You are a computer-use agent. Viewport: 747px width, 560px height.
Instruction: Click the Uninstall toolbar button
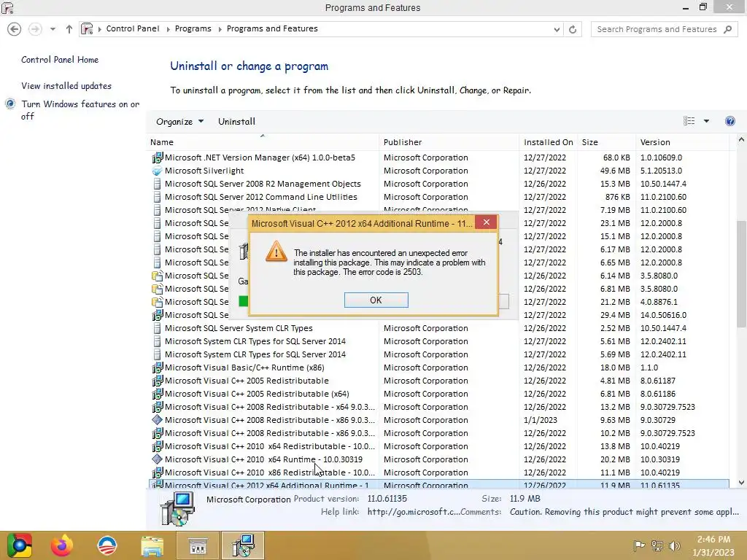[x=237, y=122]
